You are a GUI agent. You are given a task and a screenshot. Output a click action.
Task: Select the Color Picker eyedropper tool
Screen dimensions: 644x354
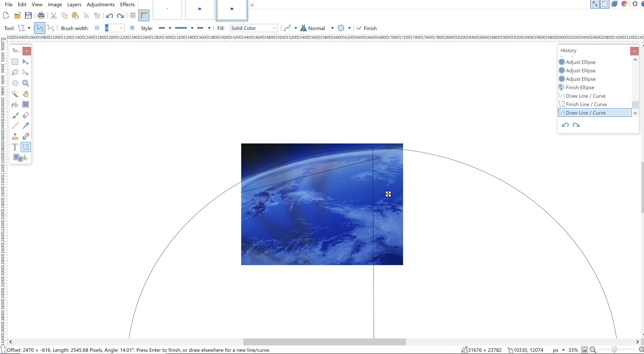[x=25, y=126]
